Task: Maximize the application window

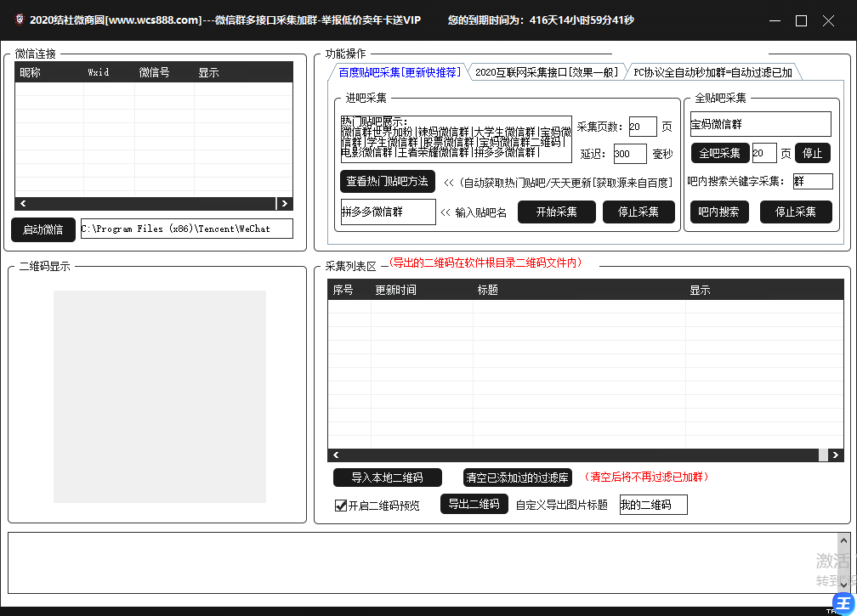Action: click(x=801, y=20)
